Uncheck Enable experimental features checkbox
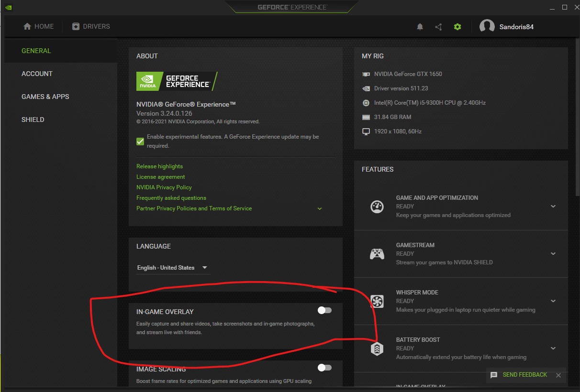The image size is (580, 392). point(140,142)
